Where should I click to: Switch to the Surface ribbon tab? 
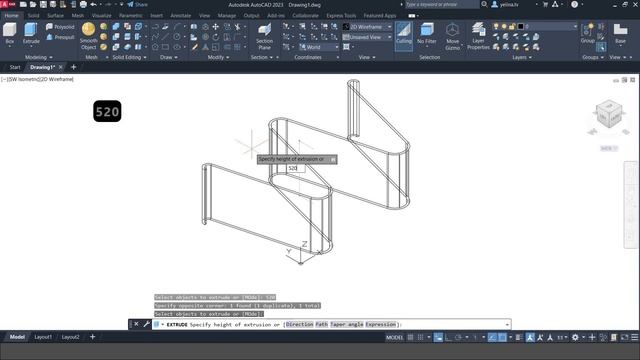click(x=55, y=16)
